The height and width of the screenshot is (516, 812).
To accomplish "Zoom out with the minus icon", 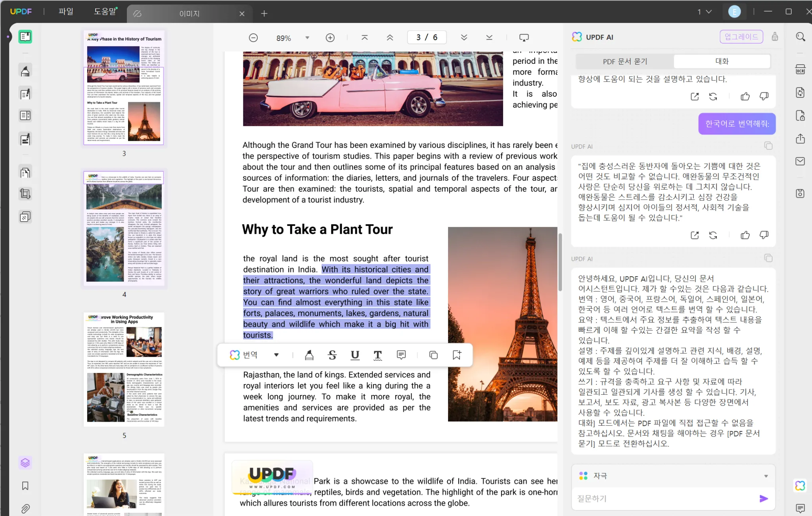I will pyautogui.click(x=253, y=38).
